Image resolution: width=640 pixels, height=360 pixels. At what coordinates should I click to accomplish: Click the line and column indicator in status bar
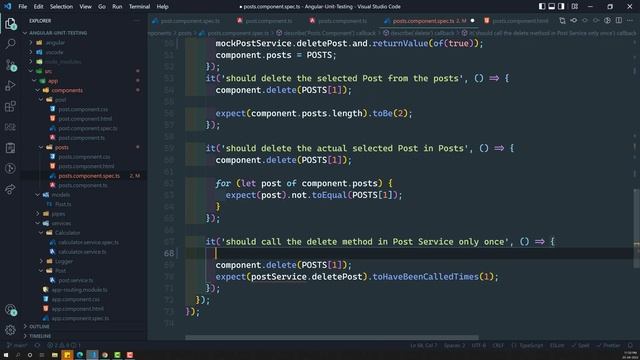pos(424,345)
